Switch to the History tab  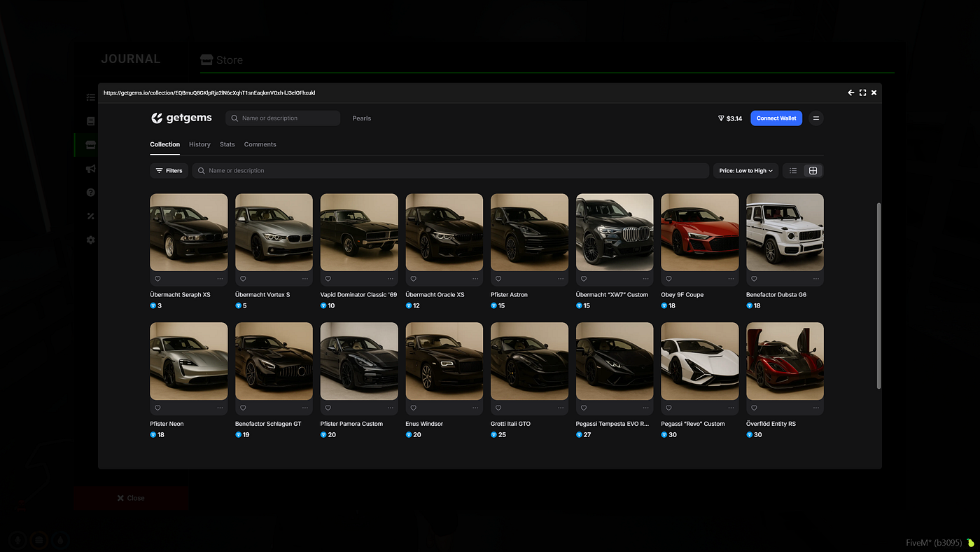click(199, 144)
